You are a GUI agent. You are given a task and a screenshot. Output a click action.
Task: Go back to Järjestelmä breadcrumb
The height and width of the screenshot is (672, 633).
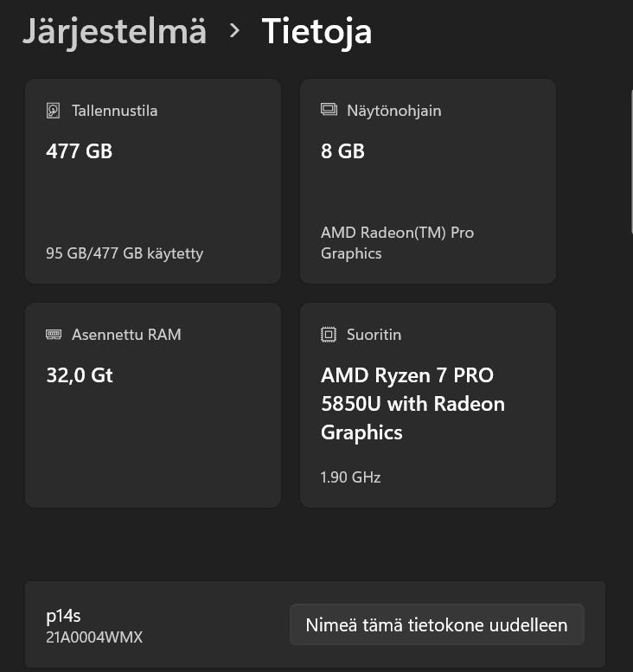point(114,31)
